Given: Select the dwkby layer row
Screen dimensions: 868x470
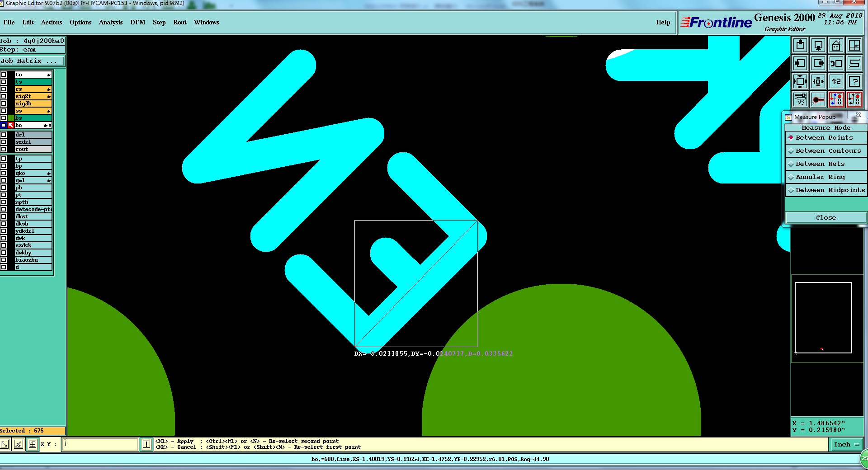Looking at the screenshot, I should (x=33, y=253).
